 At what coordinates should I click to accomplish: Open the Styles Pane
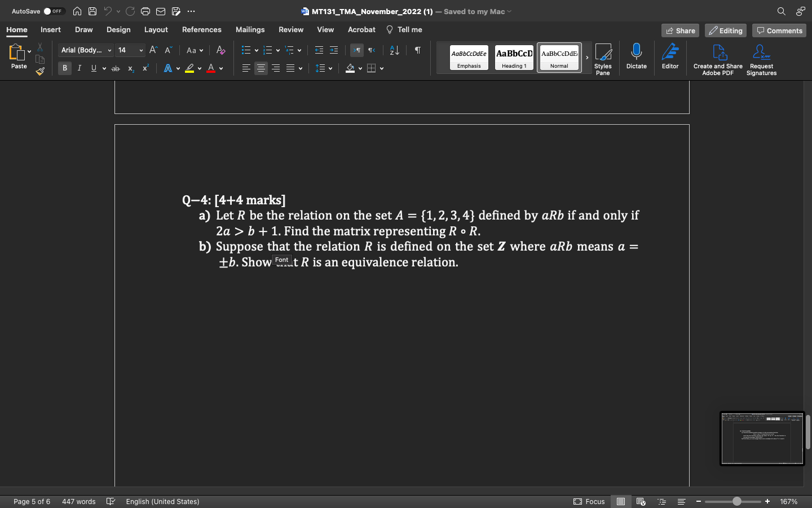(603, 59)
